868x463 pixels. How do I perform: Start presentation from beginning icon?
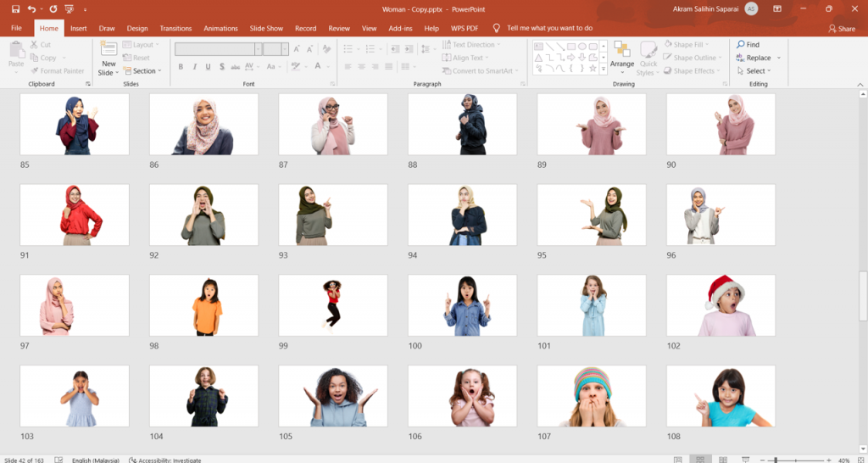pos(70,8)
